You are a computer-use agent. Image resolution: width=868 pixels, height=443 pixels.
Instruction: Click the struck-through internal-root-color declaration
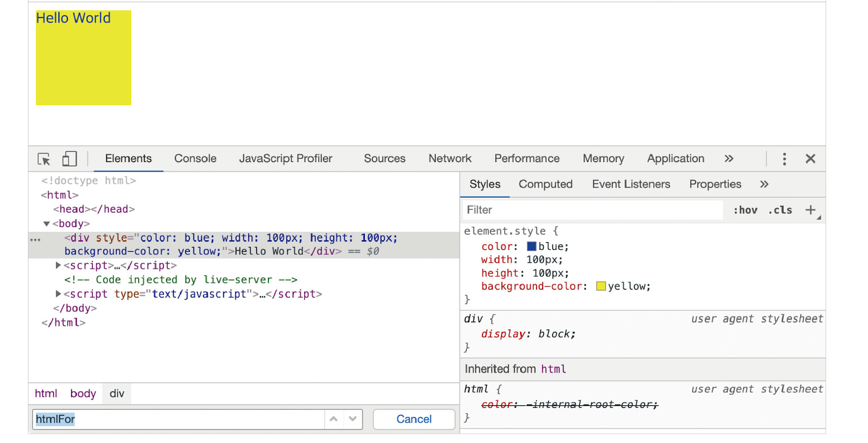point(570,405)
